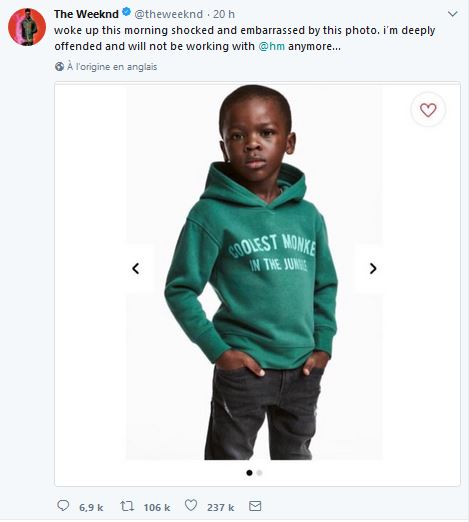Like the tweet with heart icon

(191, 505)
